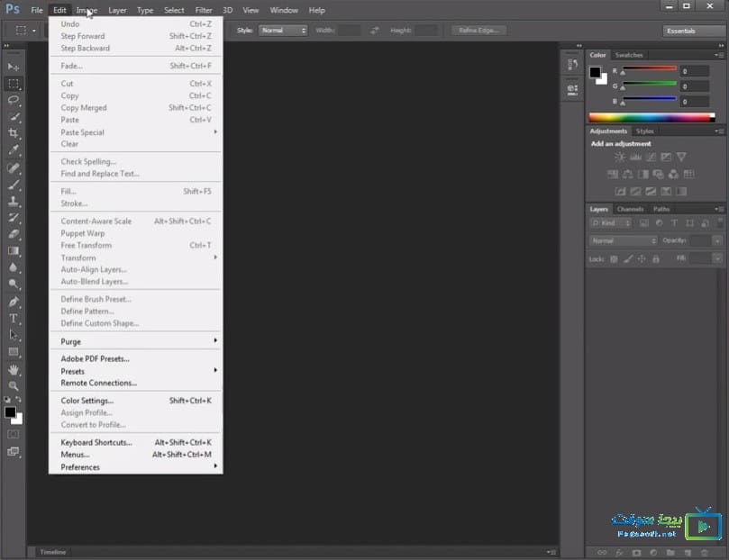Select the Clone Stamp tool
729x560 pixels.
(13, 201)
